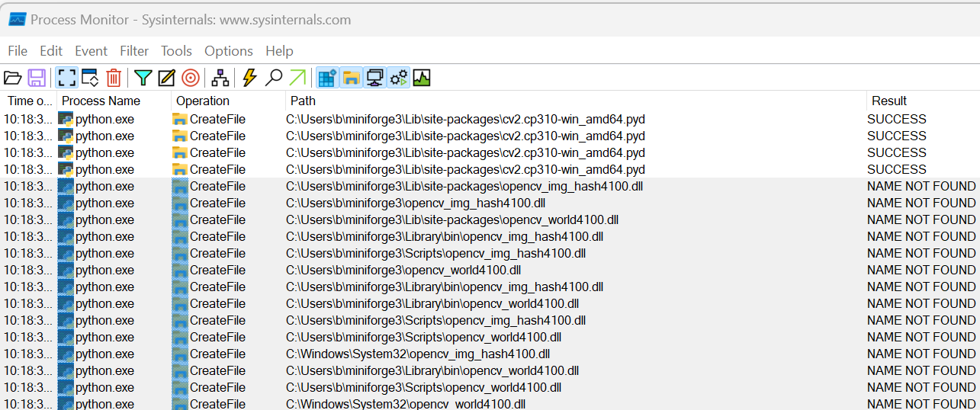Select path miniforge3\opencv_img_hash4100.dll row
This screenshot has width=980, height=410.
click(x=416, y=203)
